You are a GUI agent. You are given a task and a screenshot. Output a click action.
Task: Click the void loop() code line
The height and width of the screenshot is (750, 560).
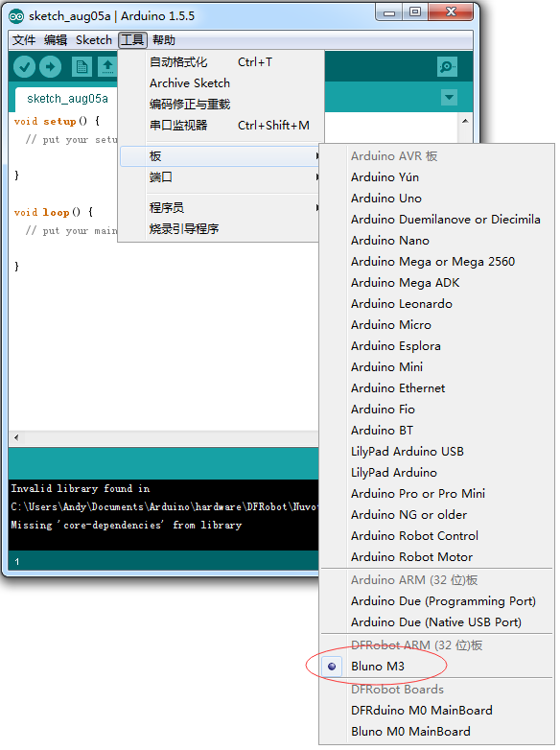tap(53, 212)
